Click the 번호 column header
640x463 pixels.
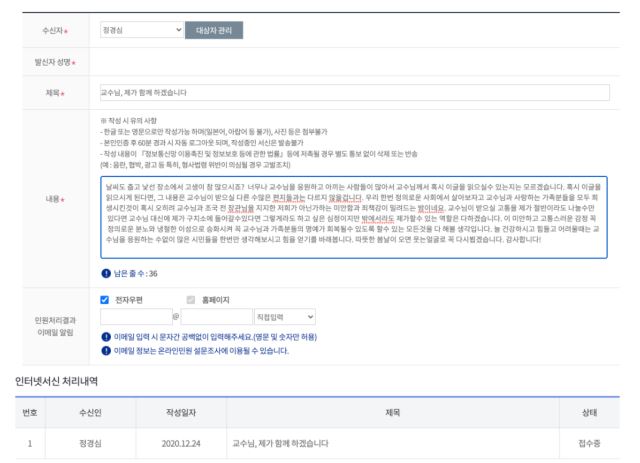click(x=30, y=413)
